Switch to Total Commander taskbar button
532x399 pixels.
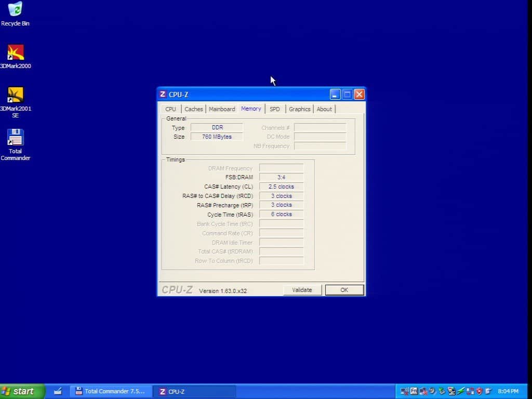tap(111, 391)
